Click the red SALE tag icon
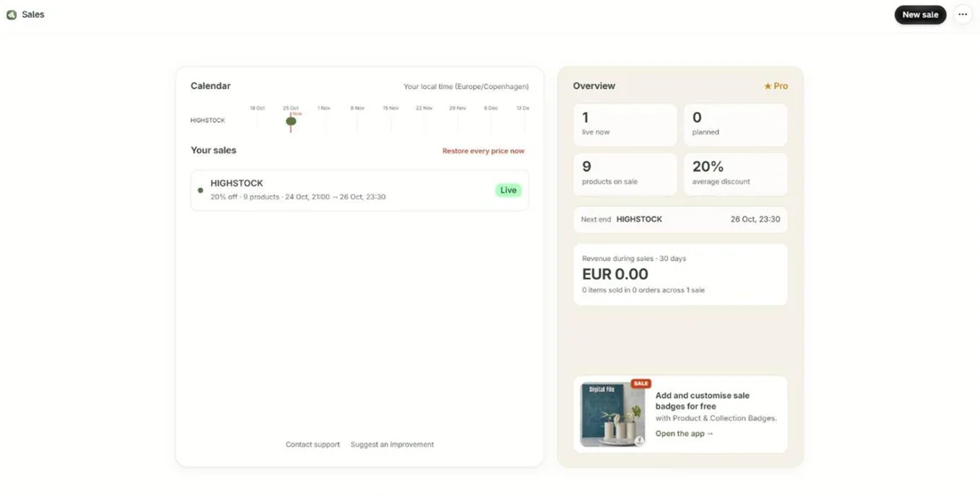The height and width of the screenshot is (496, 980). tap(641, 384)
